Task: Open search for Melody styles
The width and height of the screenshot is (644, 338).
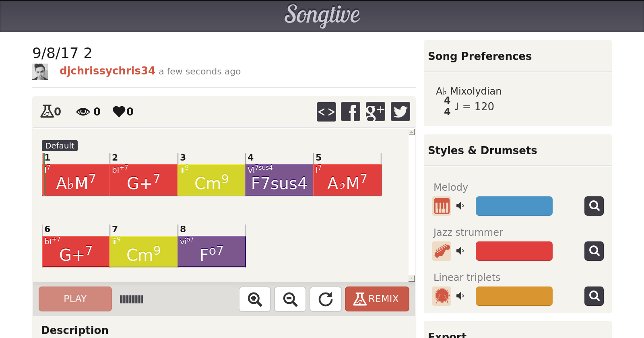Action: point(594,206)
